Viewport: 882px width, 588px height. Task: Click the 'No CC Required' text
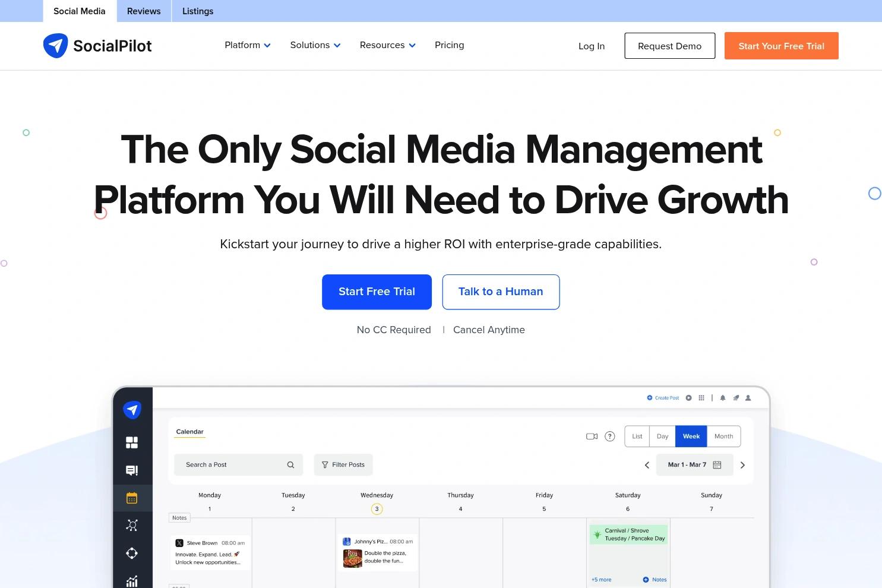[x=394, y=330]
